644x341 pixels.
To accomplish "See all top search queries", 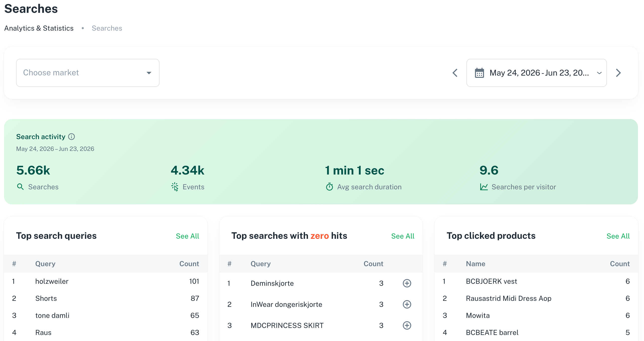I will [x=187, y=236].
